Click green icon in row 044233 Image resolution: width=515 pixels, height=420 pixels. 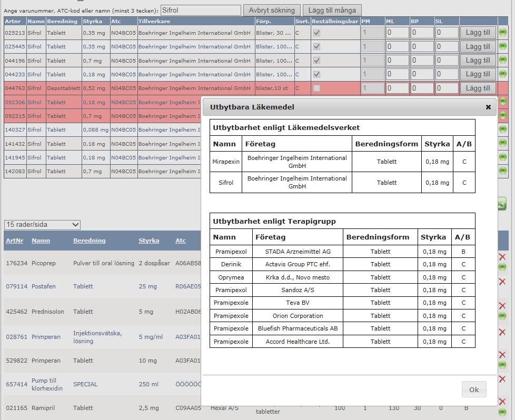(x=502, y=74)
